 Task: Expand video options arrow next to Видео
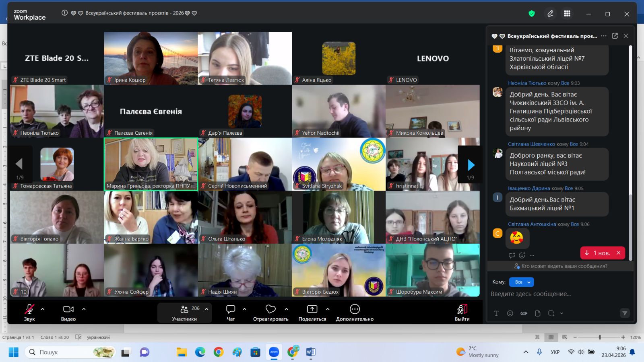(84, 309)
